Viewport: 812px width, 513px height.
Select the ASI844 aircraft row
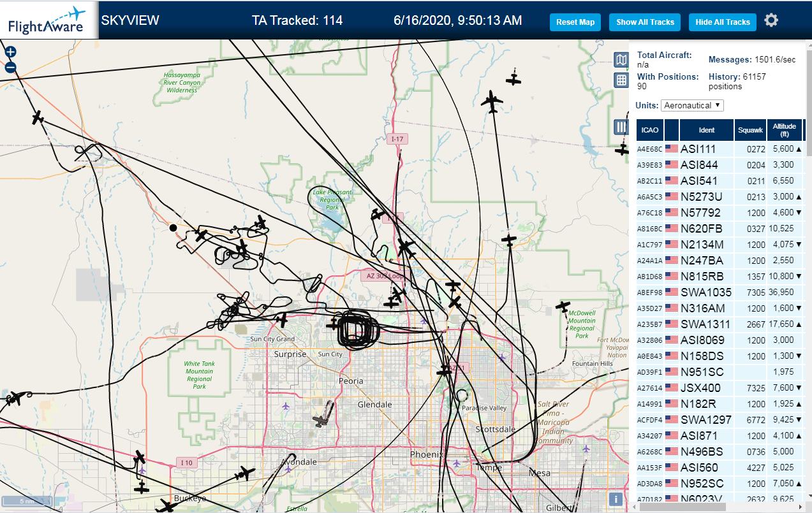point(721,165)
